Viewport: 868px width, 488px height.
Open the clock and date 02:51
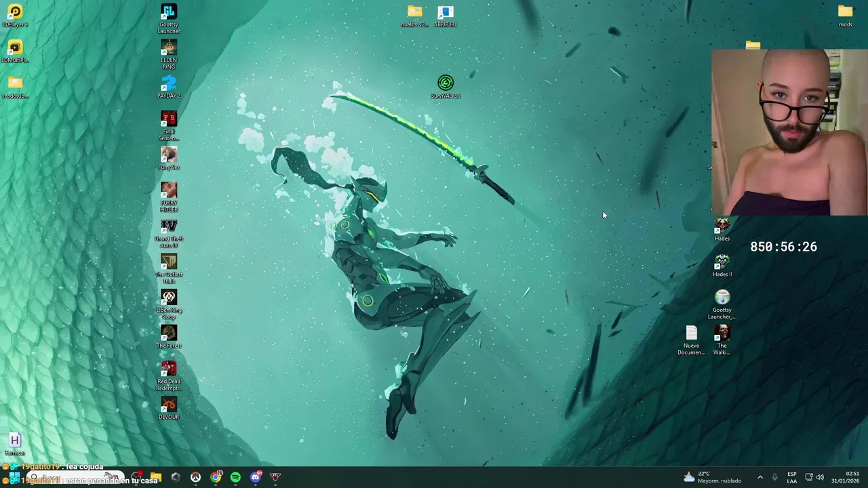(x=846, y=477)
